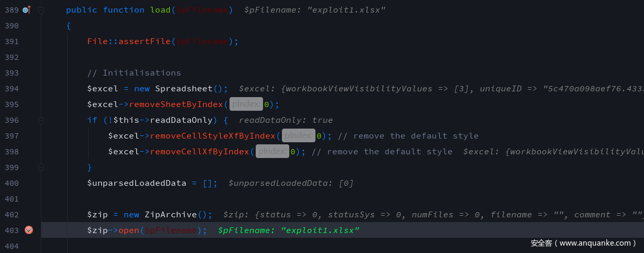Click the implements-method gutter icon on line 389
Screen dimensions: 644x253
coord(26,10)
